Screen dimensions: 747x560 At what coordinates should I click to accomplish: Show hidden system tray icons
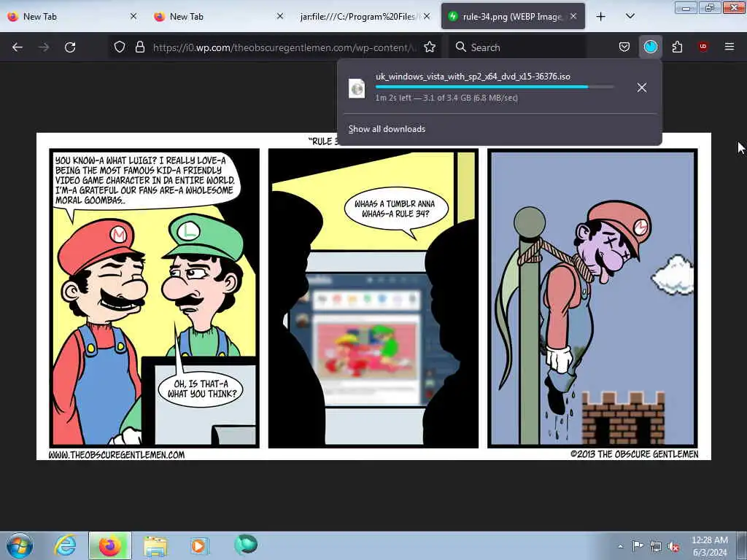(x=620, y=546)
